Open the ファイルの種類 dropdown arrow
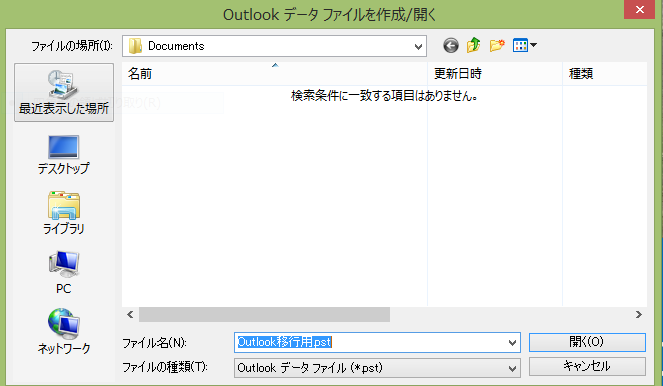Image resolution: width=663 pixels, height=386 pixels. pyautogui.click(x=512, y=368)
